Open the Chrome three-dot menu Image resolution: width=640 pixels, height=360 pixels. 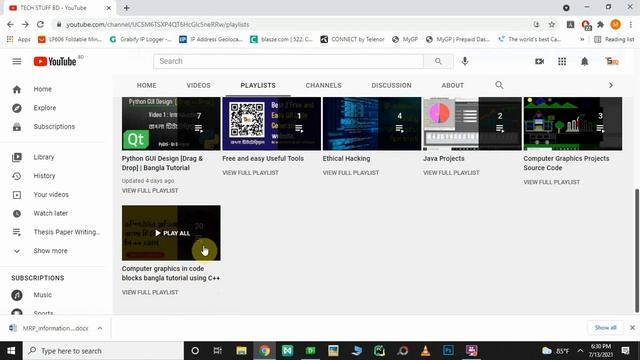tap(631, 24)
